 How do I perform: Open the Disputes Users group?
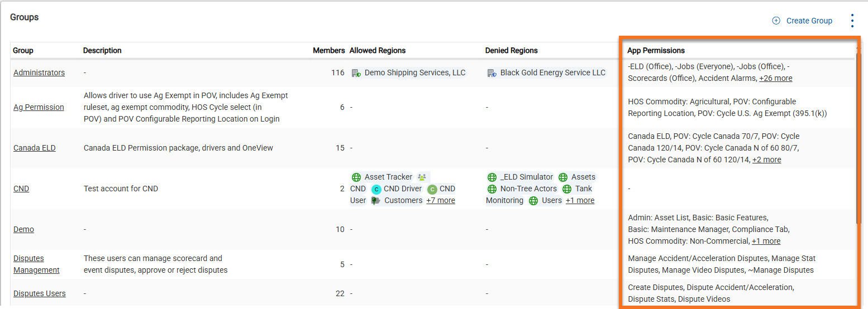40,293
